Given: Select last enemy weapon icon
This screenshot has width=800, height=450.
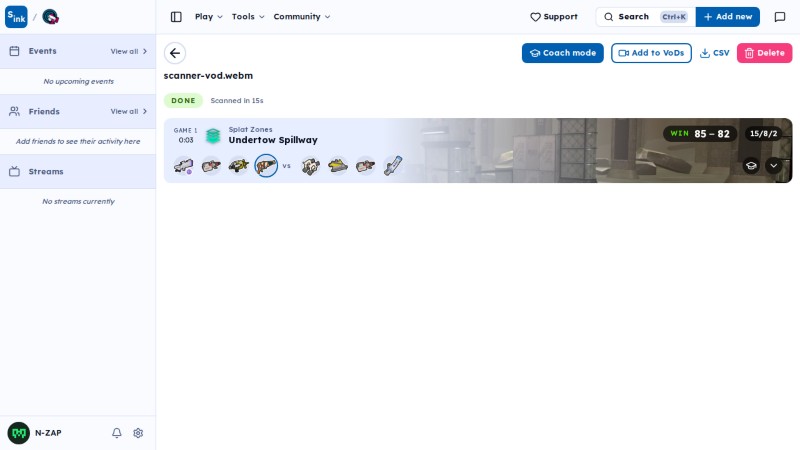Looking at the screenshot, I should coord(393,166).
